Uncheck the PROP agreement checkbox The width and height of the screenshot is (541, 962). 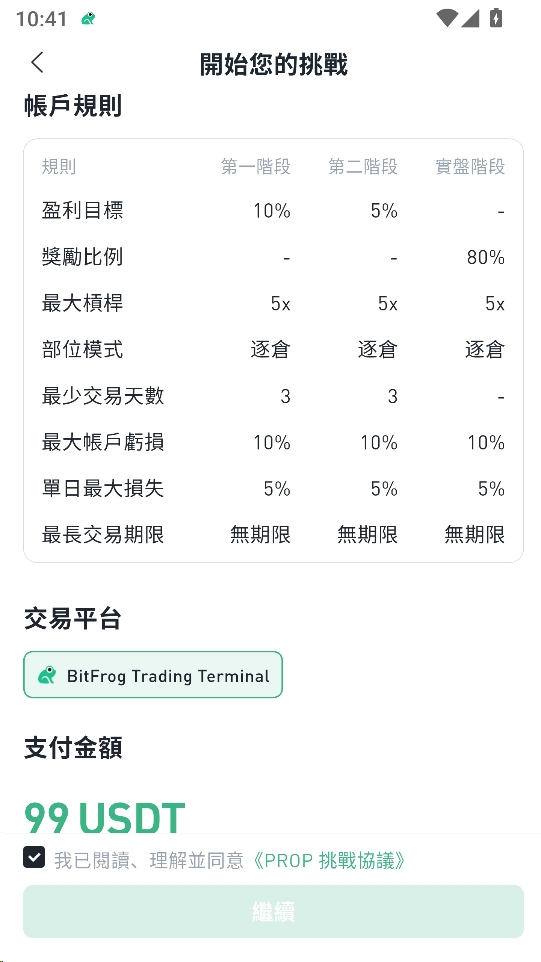(x=34, y=857)
